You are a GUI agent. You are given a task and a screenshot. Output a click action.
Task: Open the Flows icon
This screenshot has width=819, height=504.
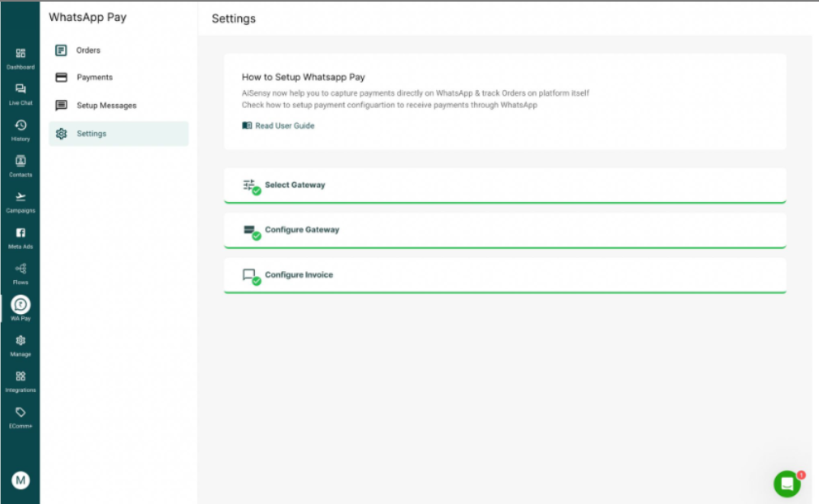click(20, 269)
